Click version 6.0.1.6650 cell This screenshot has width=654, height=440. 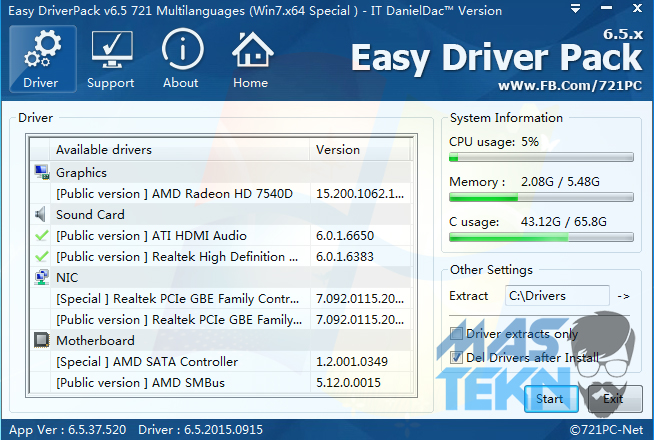point(360,236)
